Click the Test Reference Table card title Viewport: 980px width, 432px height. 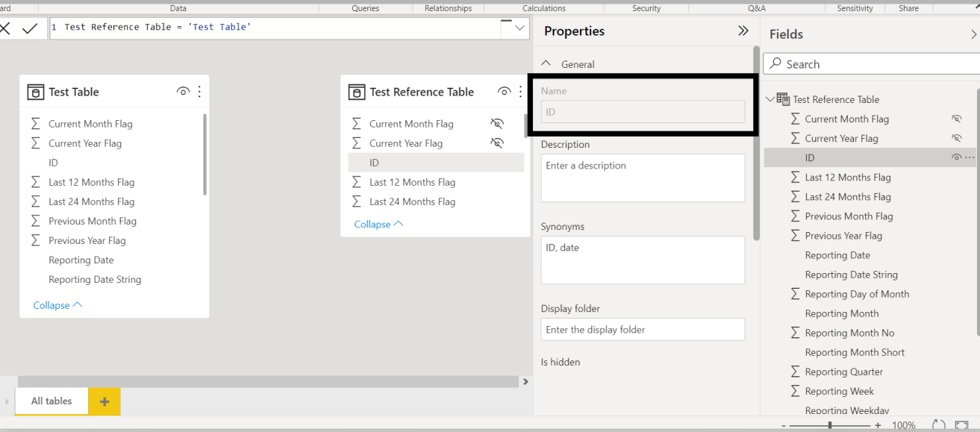(x=422, y=92)
